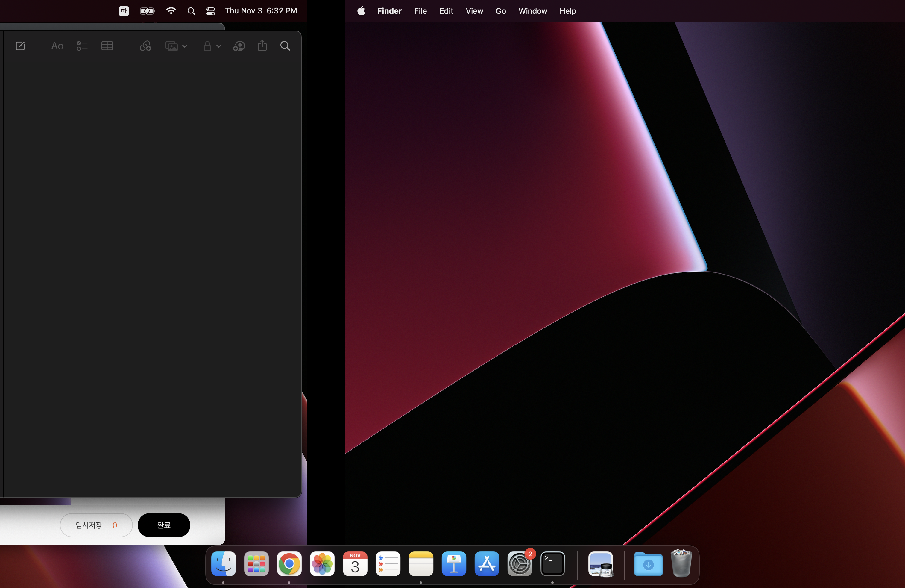
Task: Share the note via share icon
Action: click(262, 46)
